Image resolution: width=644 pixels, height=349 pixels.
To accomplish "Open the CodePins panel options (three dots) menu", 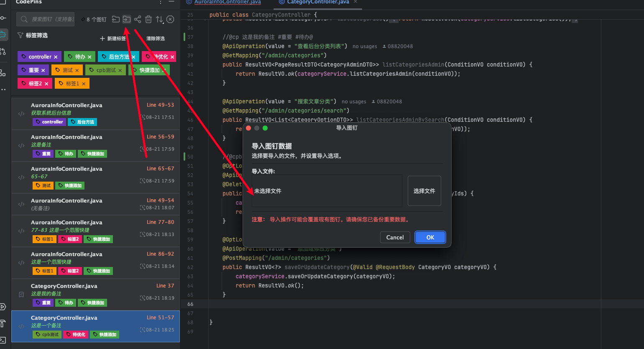I will 161,2.
